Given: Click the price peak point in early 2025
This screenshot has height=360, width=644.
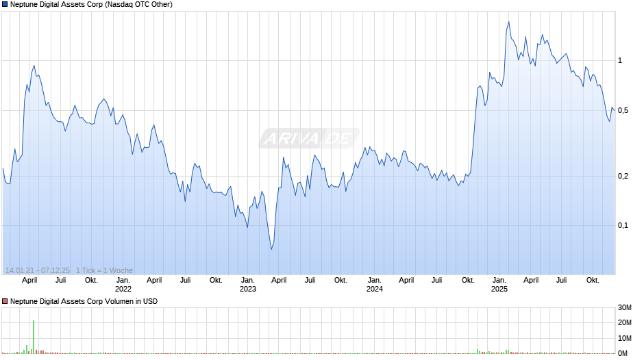Looking at the screenshot, I should (x=509, y=22).
